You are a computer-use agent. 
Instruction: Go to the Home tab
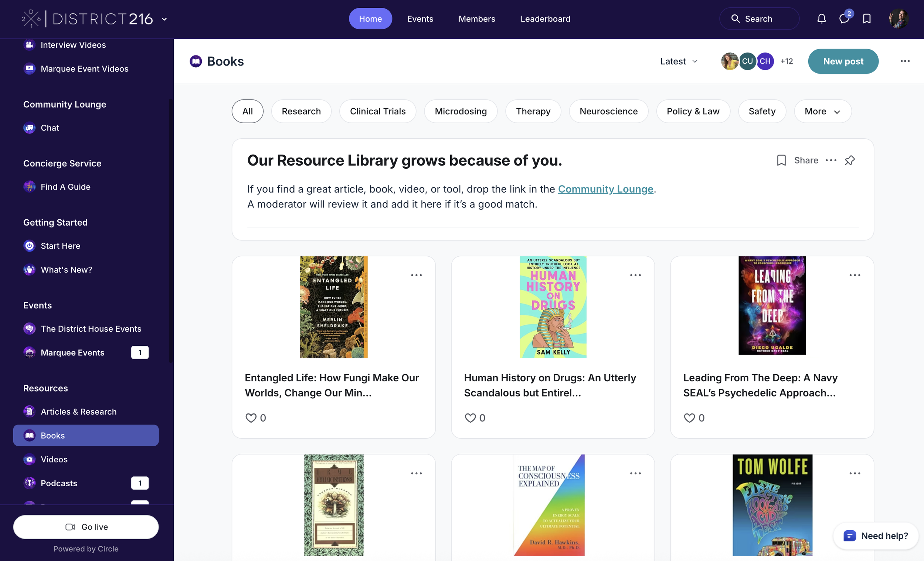click(370, 19)
